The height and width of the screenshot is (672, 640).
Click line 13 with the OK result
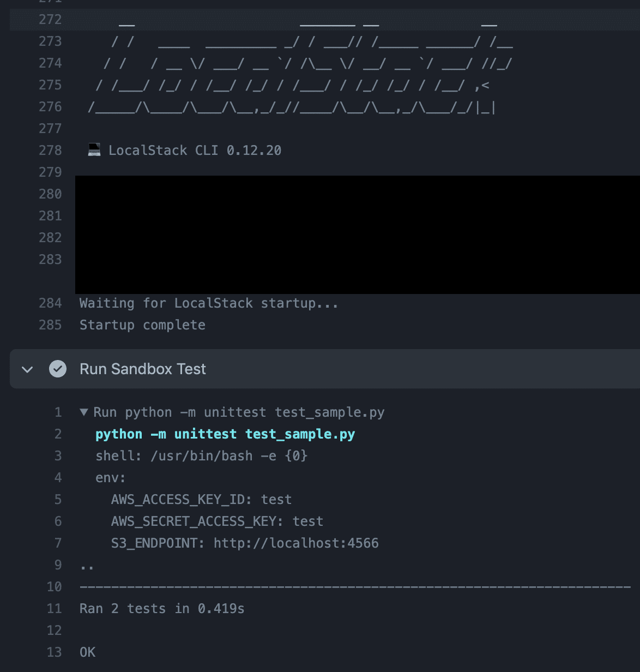[x=87, y=652]
